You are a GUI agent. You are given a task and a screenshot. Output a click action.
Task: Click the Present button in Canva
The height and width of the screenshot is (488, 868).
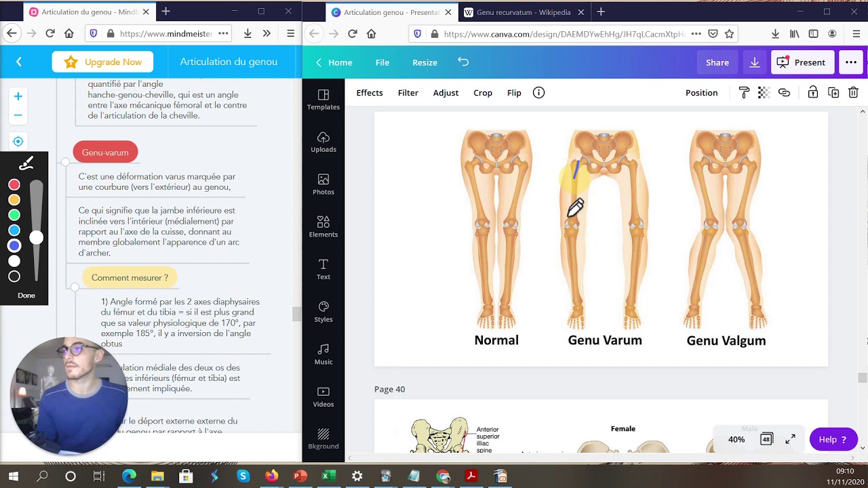click(x=802, y=62)
